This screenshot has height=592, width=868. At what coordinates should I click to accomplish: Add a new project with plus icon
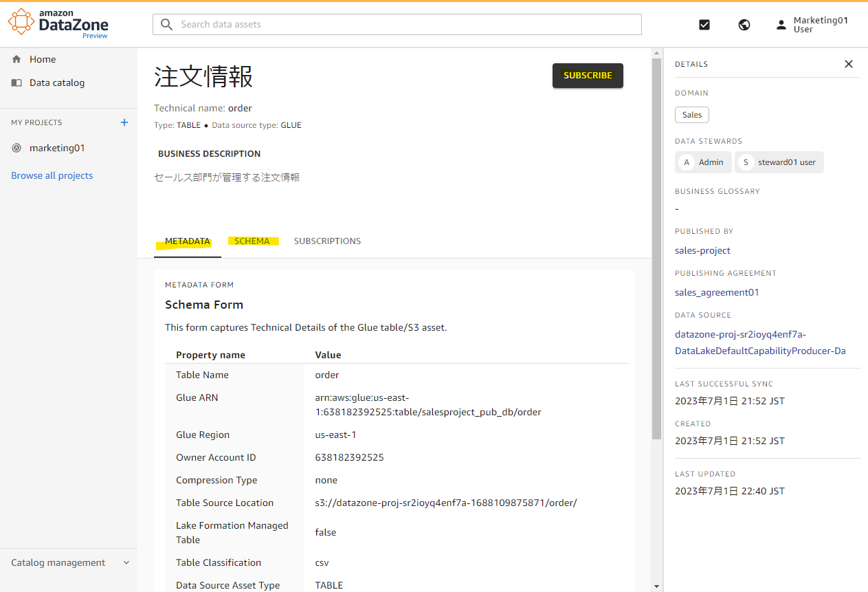[x=124, y=122]
